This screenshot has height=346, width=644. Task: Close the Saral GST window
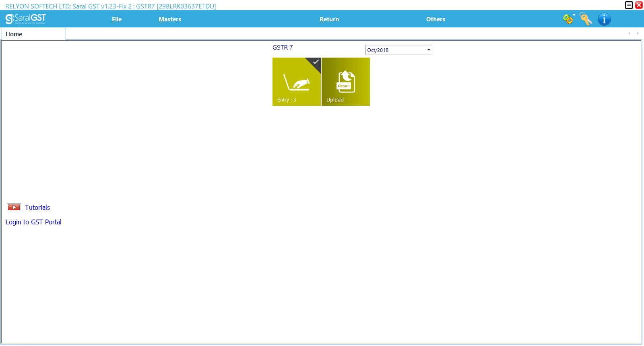coord(639,5)
